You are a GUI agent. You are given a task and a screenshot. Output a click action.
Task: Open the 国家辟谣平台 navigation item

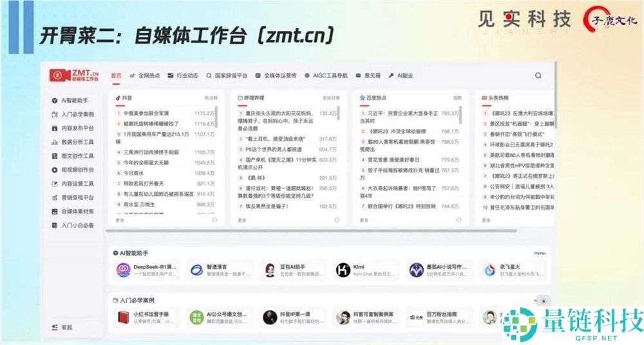[x=227, y=75]
